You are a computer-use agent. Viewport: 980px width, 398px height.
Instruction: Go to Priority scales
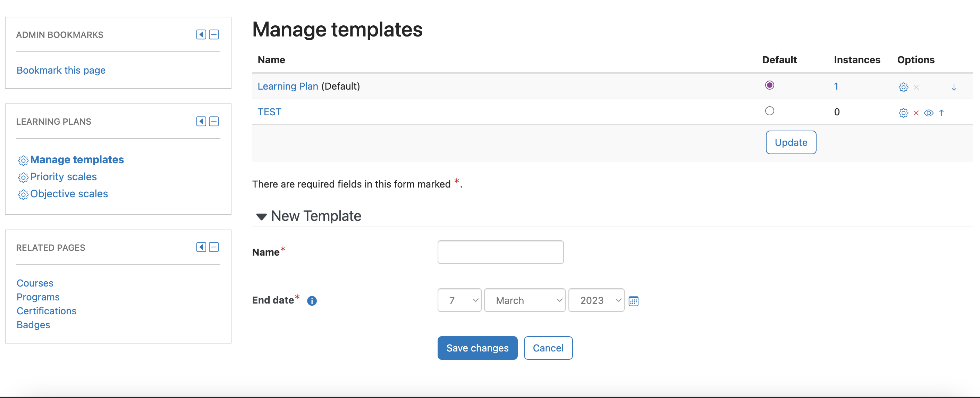(x=64, y=177)
